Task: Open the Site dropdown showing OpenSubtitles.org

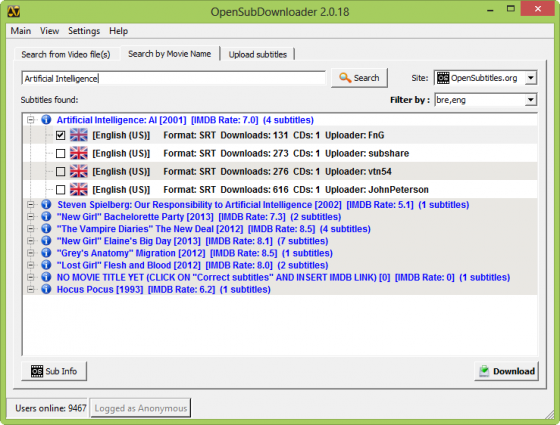Action: tap(530, 78)
